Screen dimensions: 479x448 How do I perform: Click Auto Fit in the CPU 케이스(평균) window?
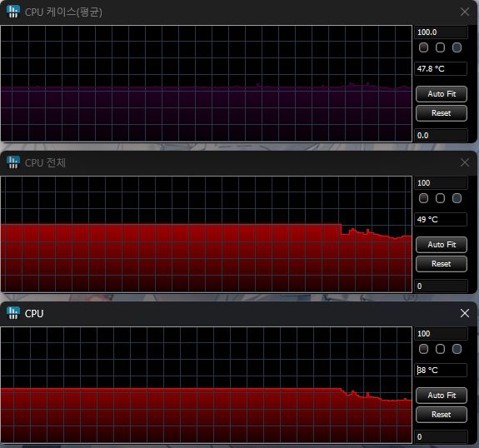coord(442,94)
